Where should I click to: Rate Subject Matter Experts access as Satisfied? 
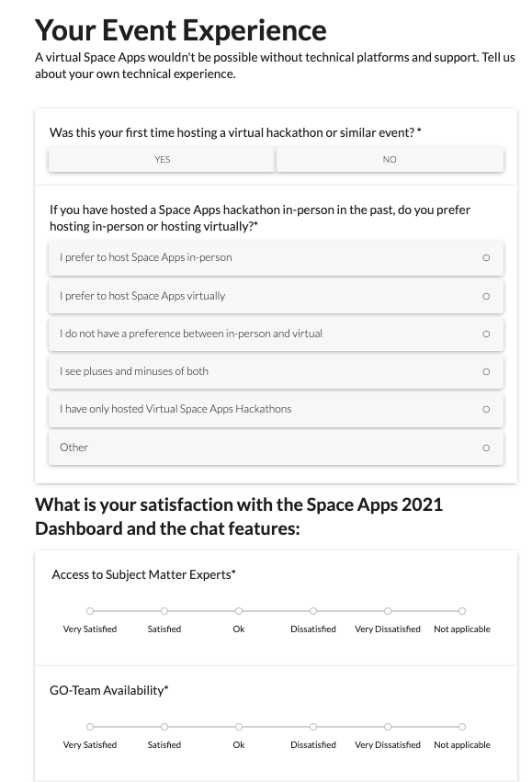tap(164, 611)
